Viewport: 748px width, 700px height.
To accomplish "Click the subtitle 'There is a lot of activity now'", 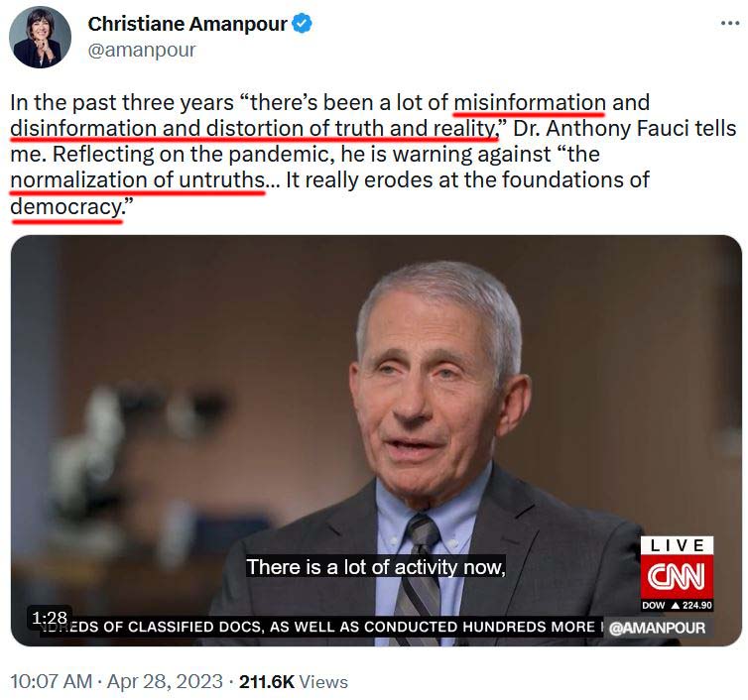I will coord(375,567).
